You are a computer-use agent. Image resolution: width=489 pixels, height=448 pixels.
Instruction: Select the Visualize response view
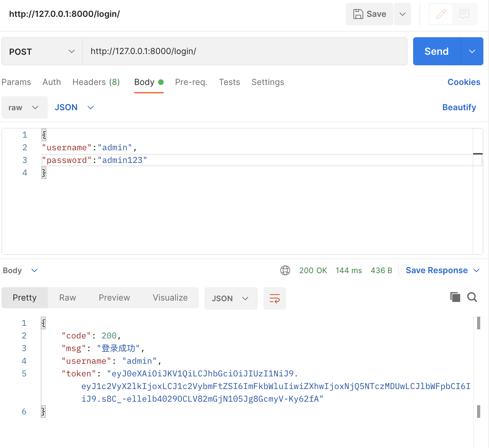tap(170, 298)
